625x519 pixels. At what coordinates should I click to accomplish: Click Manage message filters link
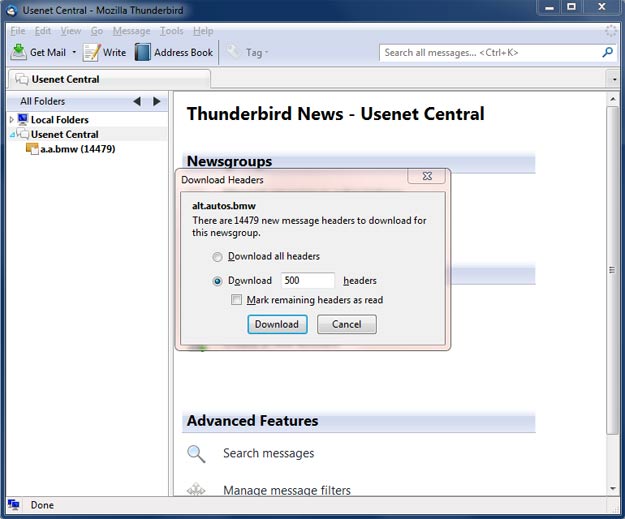click(287, 490)
